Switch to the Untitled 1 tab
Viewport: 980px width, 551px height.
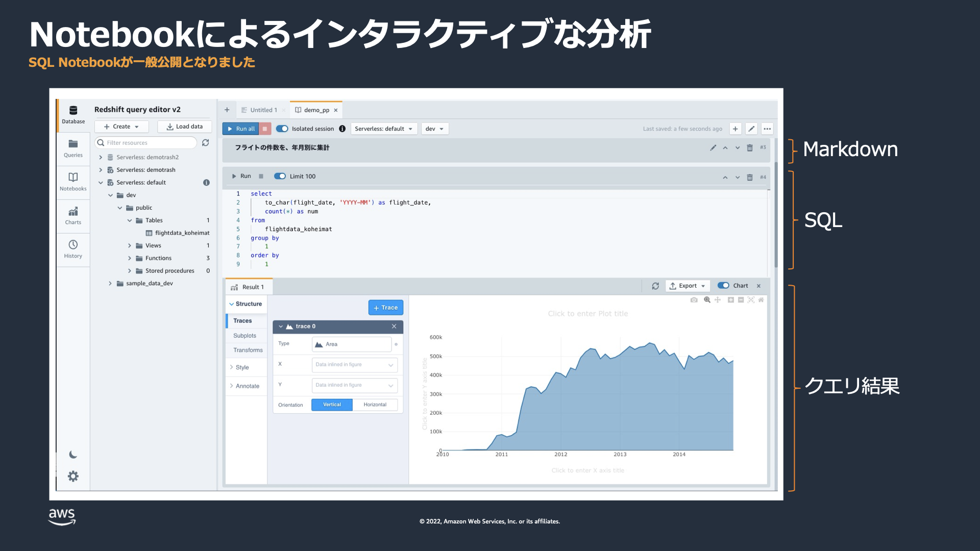click(x=263, y=110)
